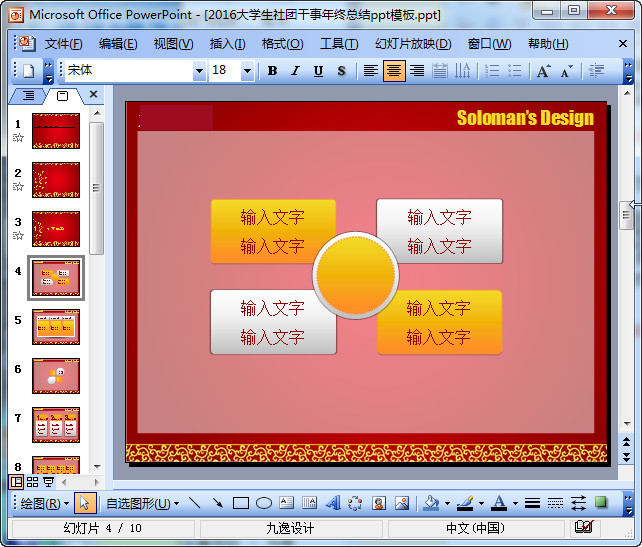Open font size dropdown
This screenshot has height=547, width=642.
[x=247, y=71]
